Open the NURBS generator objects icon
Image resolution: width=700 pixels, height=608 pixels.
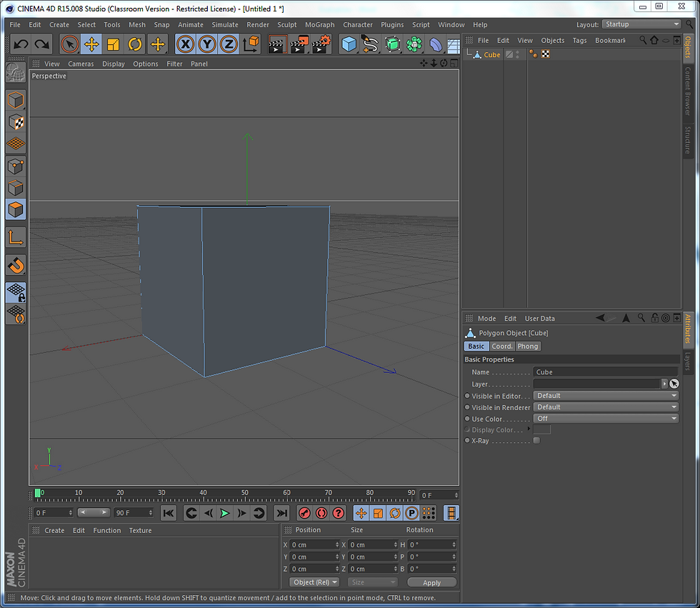pyautogui.click(x=392, y=44)
